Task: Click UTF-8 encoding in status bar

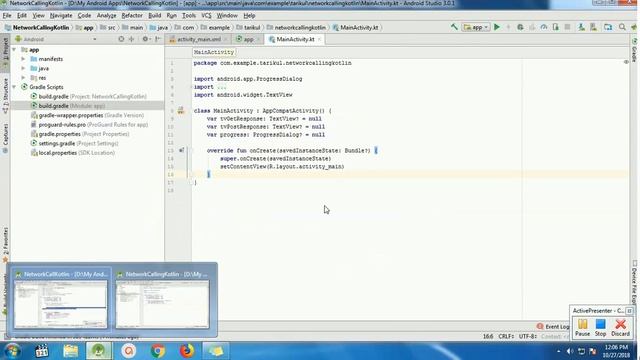Action: 527,336
